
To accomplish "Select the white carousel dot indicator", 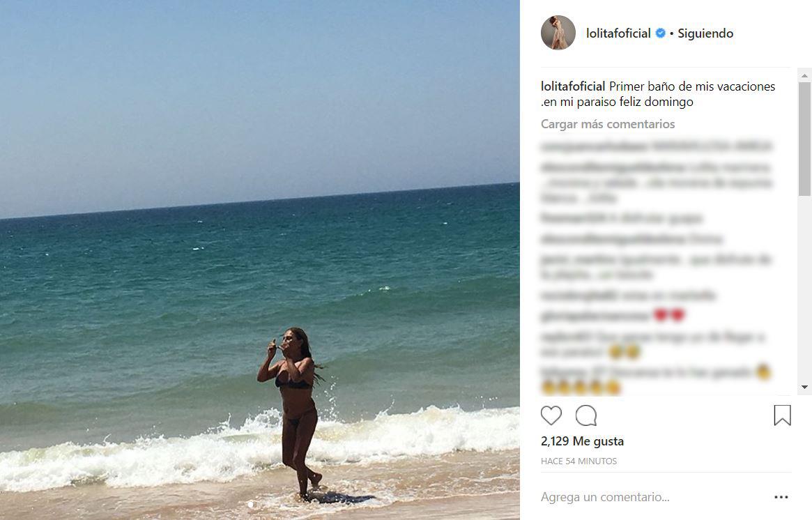I will [251, 505].
